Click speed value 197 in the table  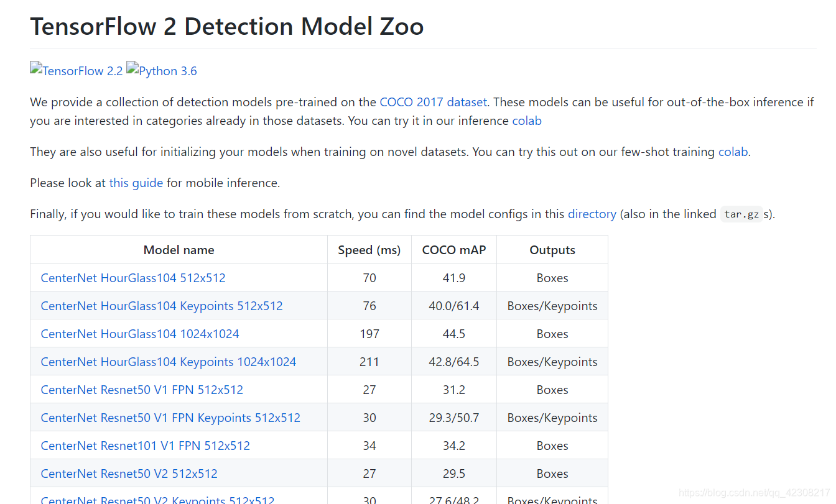(369, 334)
